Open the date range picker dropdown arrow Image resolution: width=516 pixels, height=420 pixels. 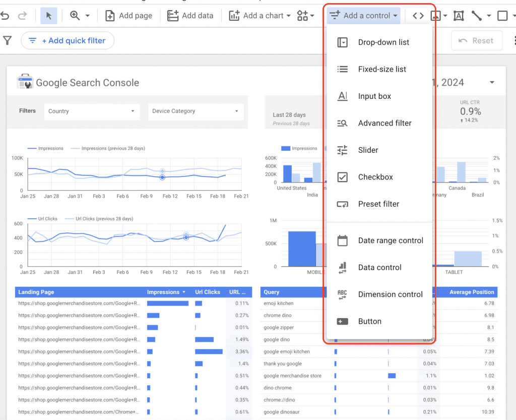492,82
